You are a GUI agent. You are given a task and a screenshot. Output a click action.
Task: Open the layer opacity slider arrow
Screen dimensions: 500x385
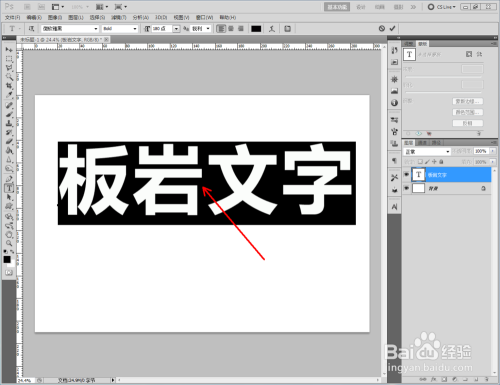click(493, 151)
